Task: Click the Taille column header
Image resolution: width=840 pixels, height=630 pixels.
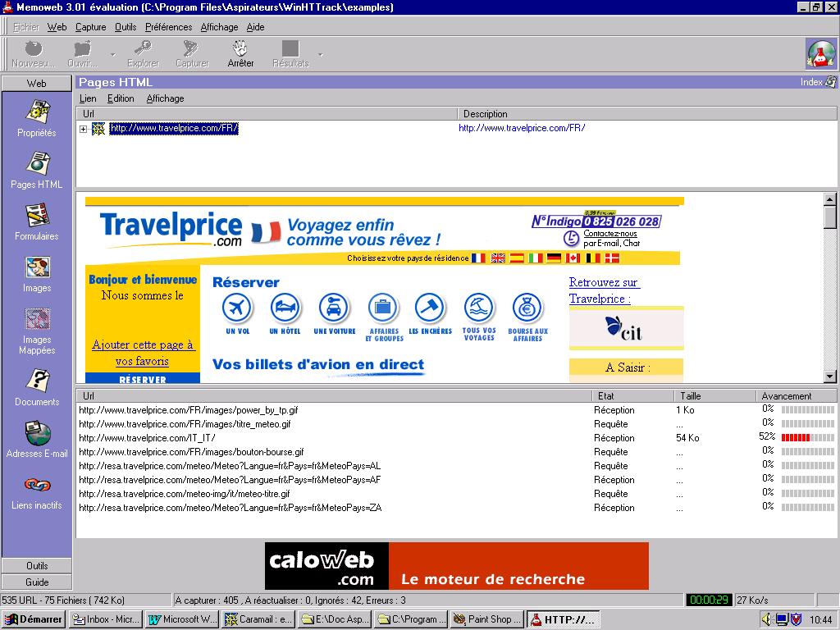Action: coord(714,396)
